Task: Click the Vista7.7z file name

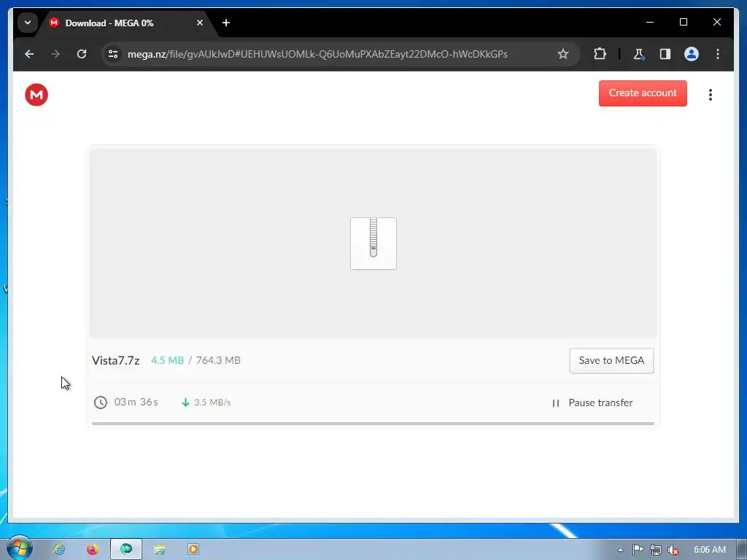Action: (x=116, y=360)
